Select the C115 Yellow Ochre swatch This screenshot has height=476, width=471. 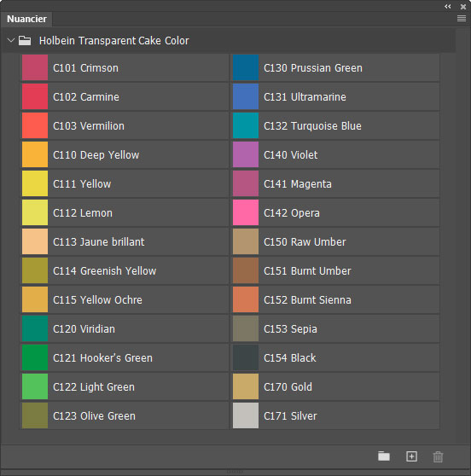tap(35, 299)
